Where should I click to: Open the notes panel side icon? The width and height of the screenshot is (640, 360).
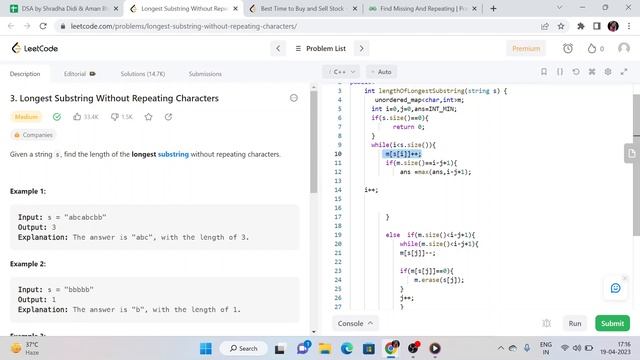point(631,153)
